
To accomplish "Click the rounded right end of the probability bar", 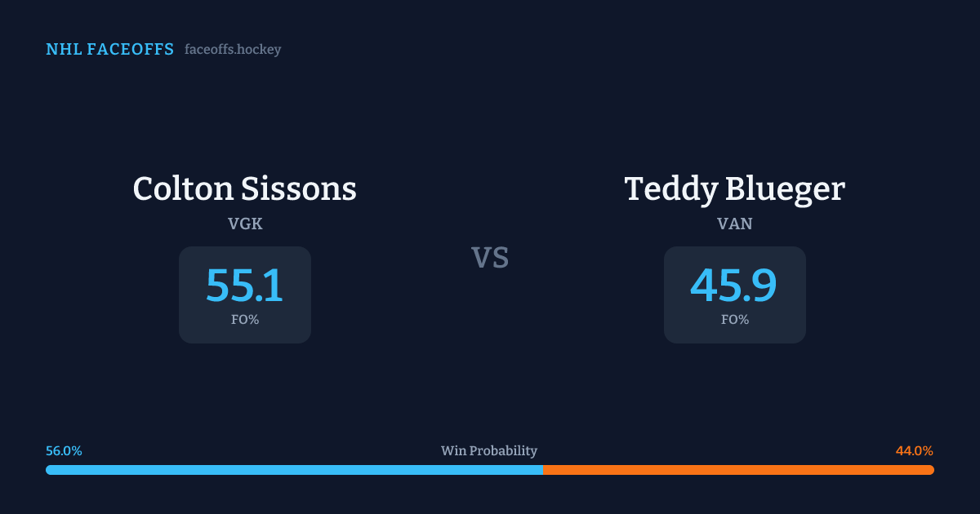I will click(x=930, y=470).
